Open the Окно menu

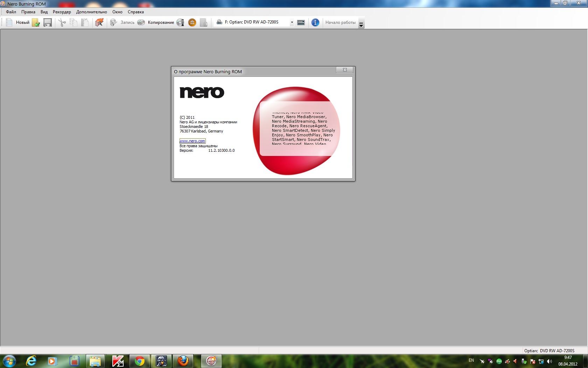pyautogui.click(x=117, y=12)
